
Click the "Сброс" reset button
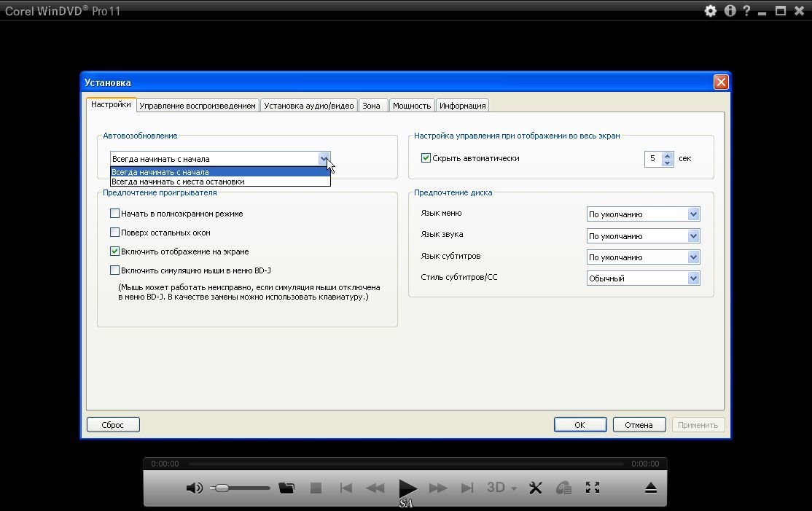click(113, 425)
